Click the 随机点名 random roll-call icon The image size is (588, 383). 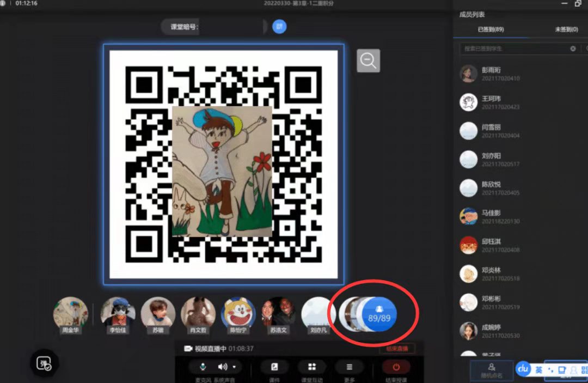pyautogui.click(x=492, y=368)
